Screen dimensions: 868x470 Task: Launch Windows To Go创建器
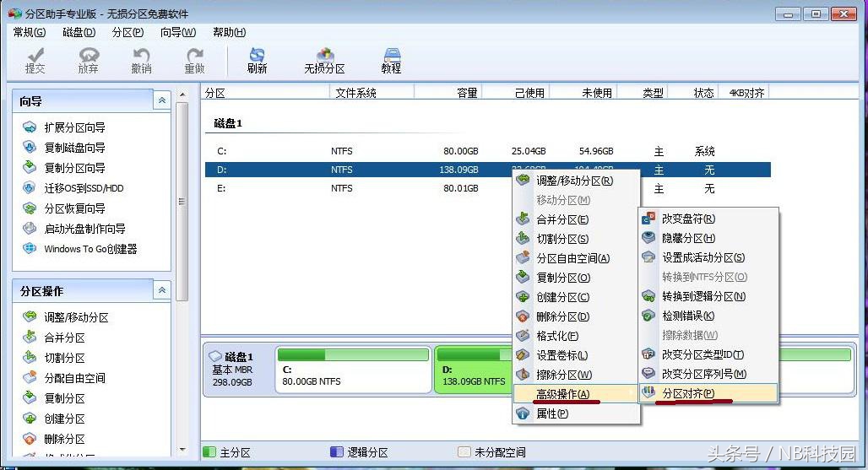tap(79, 249)
